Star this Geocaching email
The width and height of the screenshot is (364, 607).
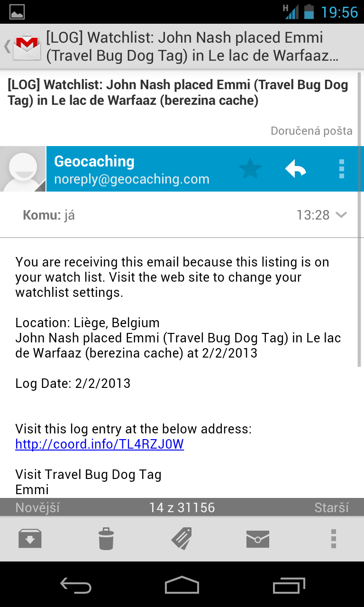point(250,169)
